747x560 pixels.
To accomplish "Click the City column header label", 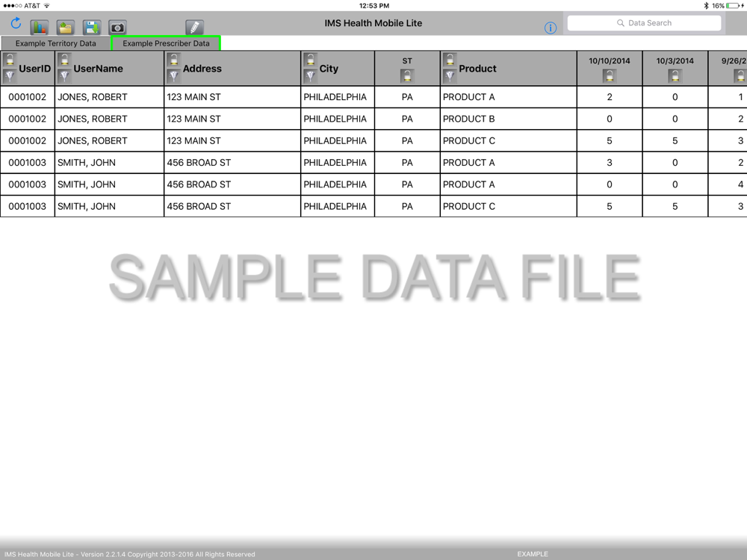I will [x=329, y=69].
